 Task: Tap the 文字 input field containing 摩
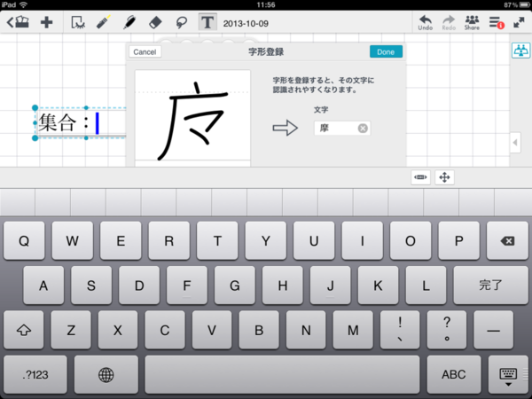point(342,129)
